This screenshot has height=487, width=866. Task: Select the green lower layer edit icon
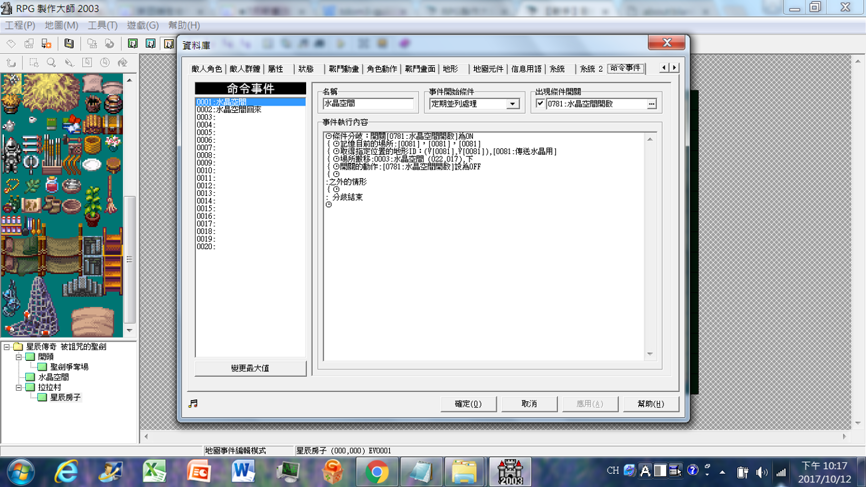point(133,44)
